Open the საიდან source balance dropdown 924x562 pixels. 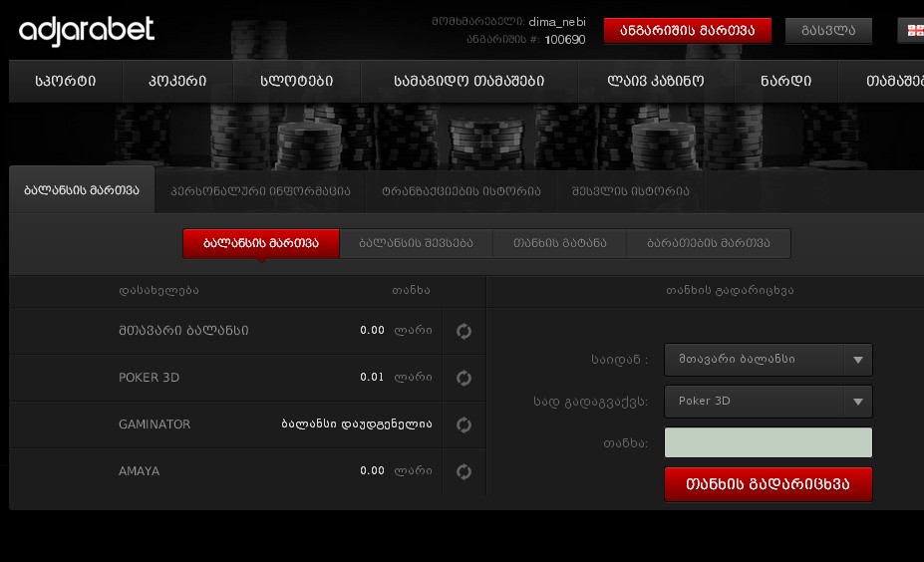pyautogui.click(x=768, y=360)
